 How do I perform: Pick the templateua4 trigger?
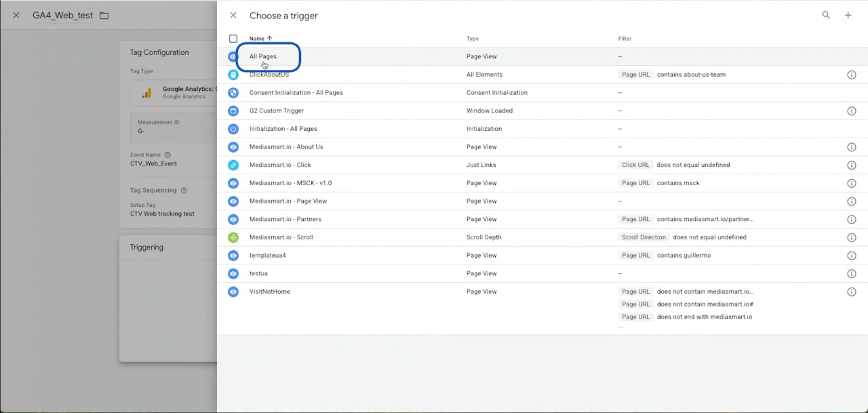click(267, 256)
